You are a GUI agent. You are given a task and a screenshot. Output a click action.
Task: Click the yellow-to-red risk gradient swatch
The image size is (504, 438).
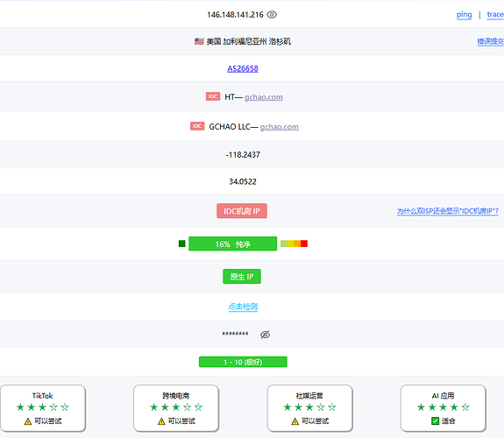click(295, 244)
